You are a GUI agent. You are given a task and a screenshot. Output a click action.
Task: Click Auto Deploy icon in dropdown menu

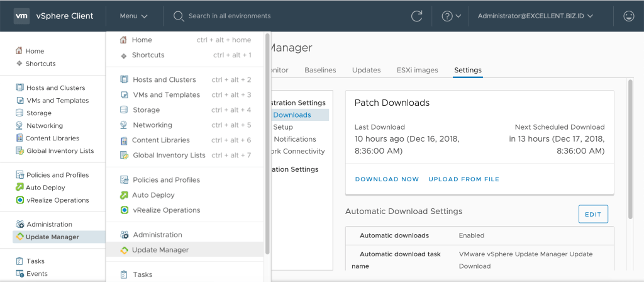click(124, 195)
